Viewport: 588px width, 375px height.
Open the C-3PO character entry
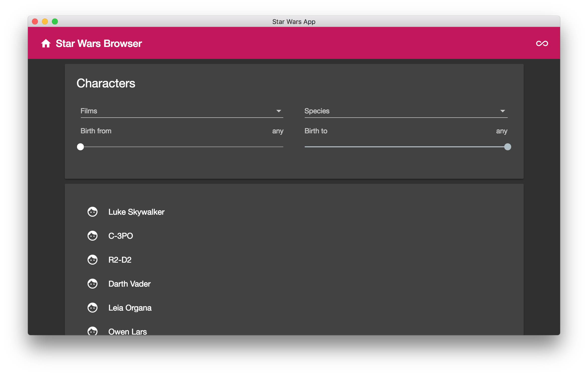coord(121,236)
